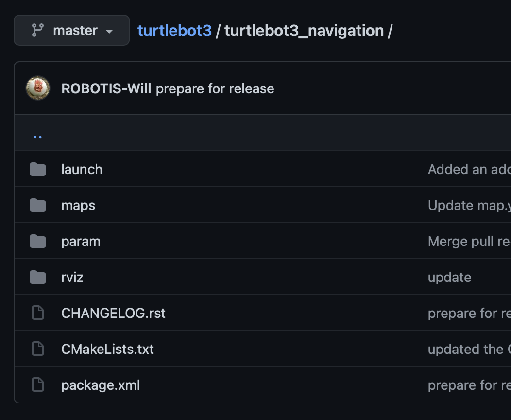Click the folder icon next to rviz

pos(38,277)
